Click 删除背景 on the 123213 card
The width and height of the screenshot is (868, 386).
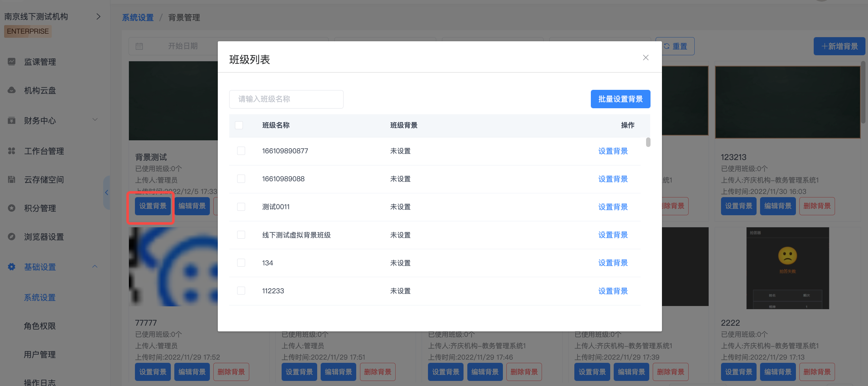click(817, 206)
